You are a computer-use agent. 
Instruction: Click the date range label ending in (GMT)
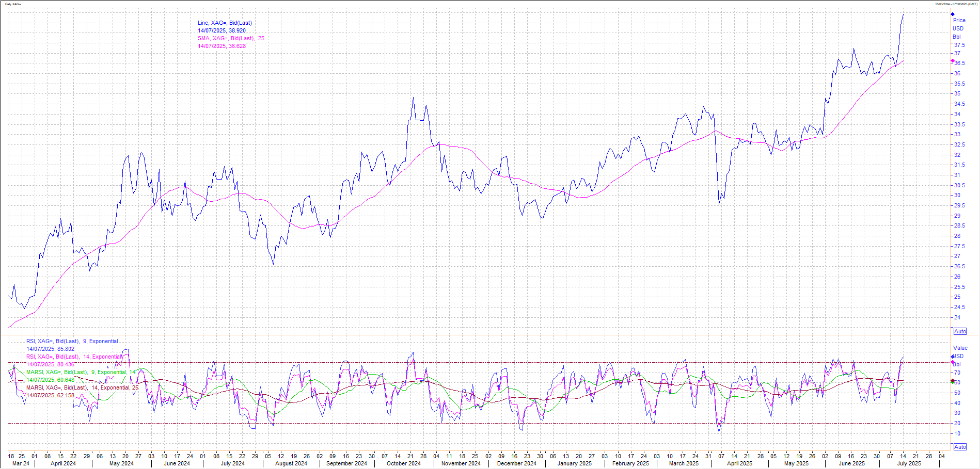coord(956,4)
